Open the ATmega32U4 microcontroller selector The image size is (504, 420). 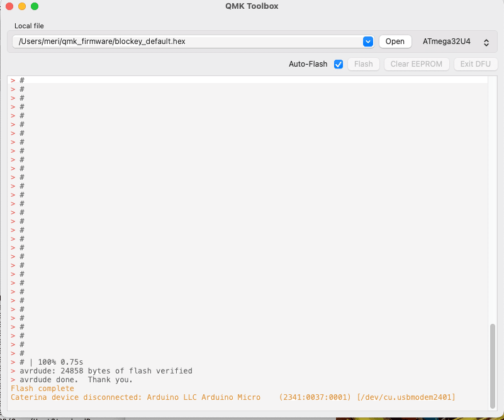tap(456, 41)
